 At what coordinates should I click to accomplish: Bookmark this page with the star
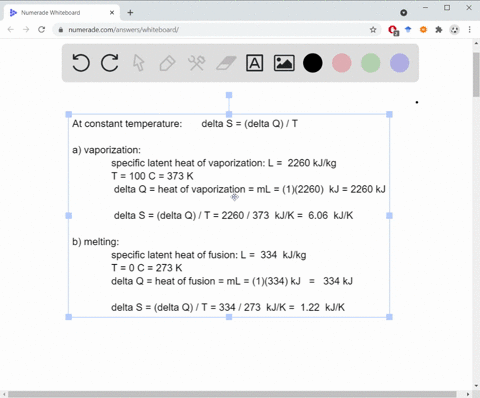tap(373, 30)
